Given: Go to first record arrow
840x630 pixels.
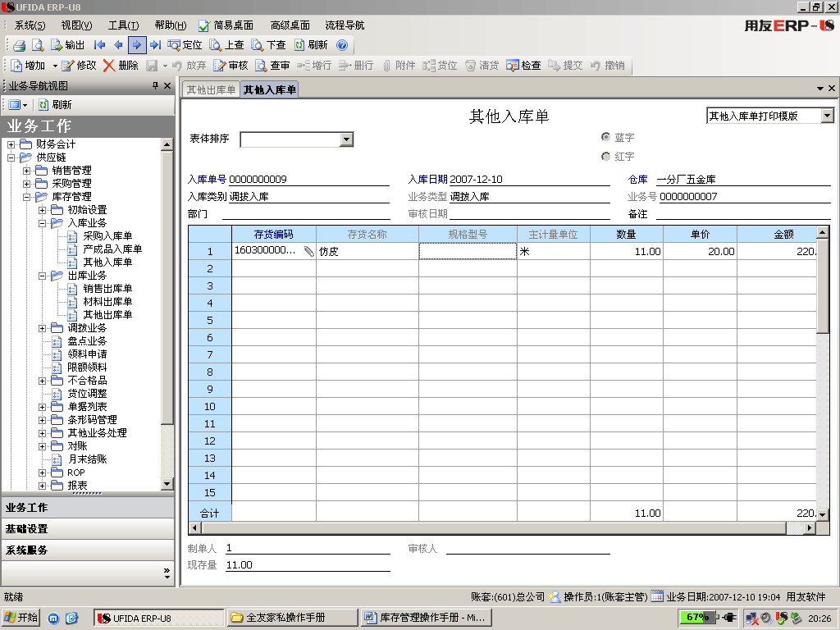Looking at the screenshot, I should (99, 45).
